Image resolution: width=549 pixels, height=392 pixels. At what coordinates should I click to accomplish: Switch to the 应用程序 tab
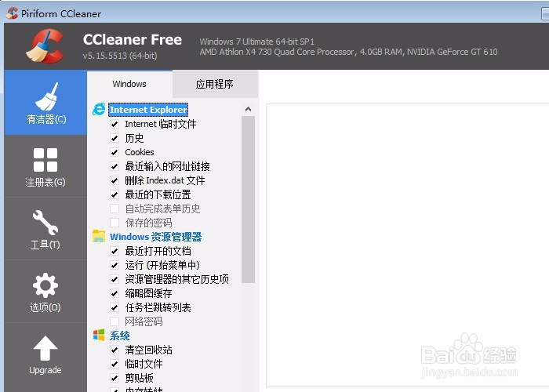point(215,84)
